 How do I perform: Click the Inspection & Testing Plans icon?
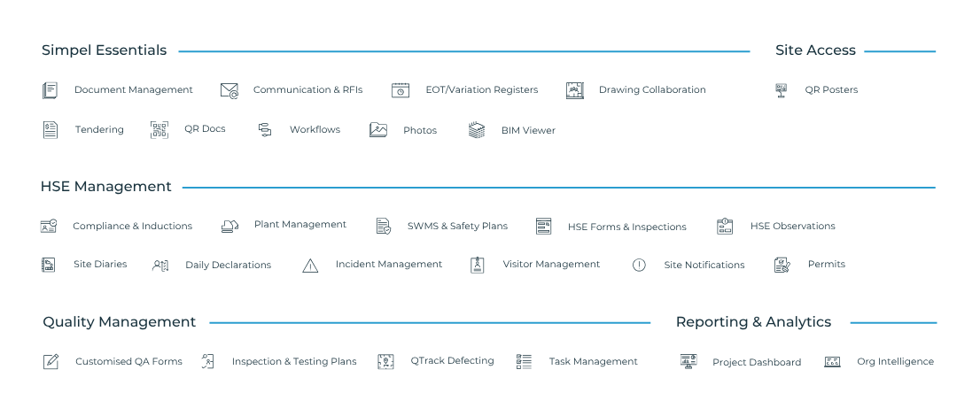tap(208, 361)
